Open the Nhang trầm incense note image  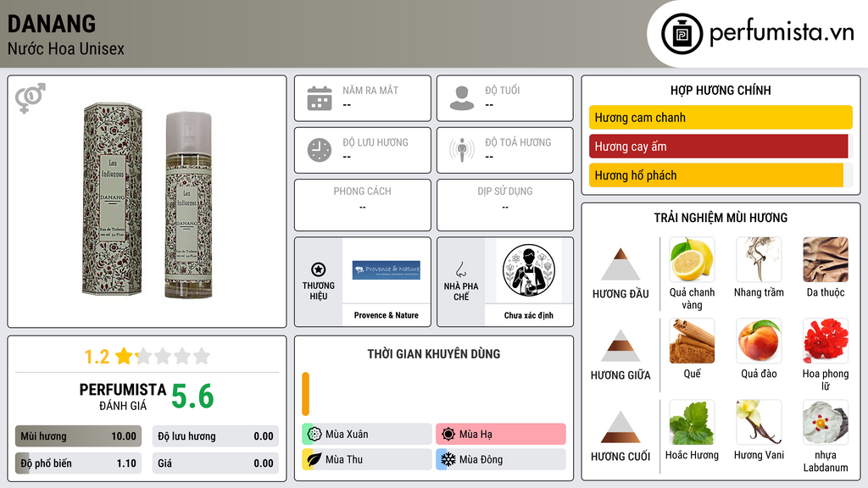(x=759, y=259)
